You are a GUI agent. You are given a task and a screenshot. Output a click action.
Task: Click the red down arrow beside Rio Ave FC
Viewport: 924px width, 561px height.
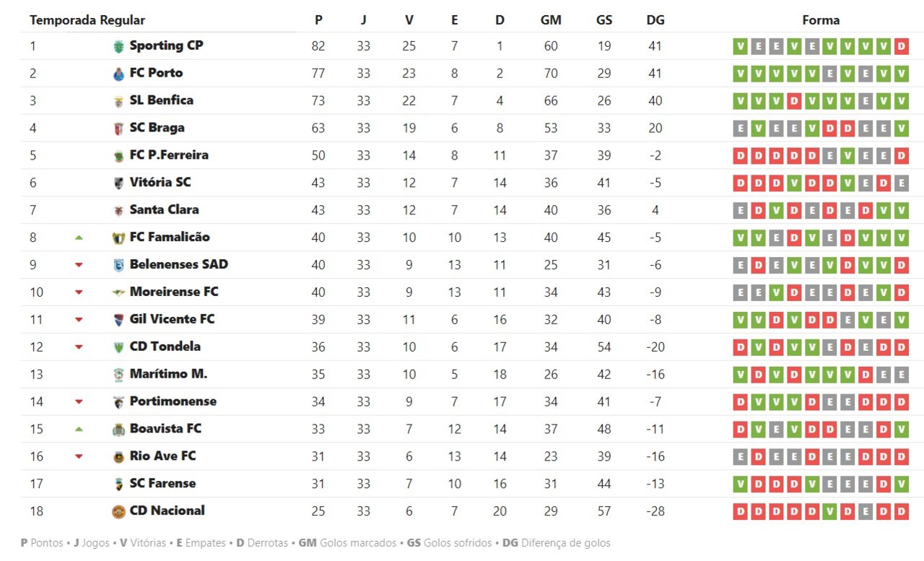[x=79, y=456]
